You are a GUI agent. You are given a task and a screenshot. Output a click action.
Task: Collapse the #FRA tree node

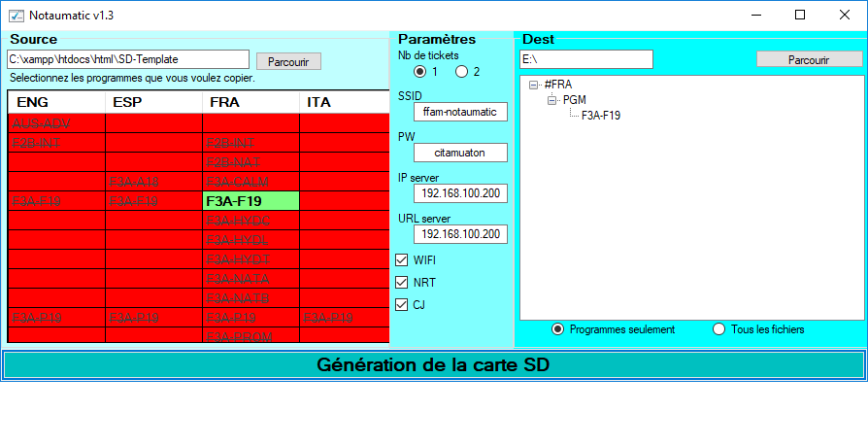[534, 85]
